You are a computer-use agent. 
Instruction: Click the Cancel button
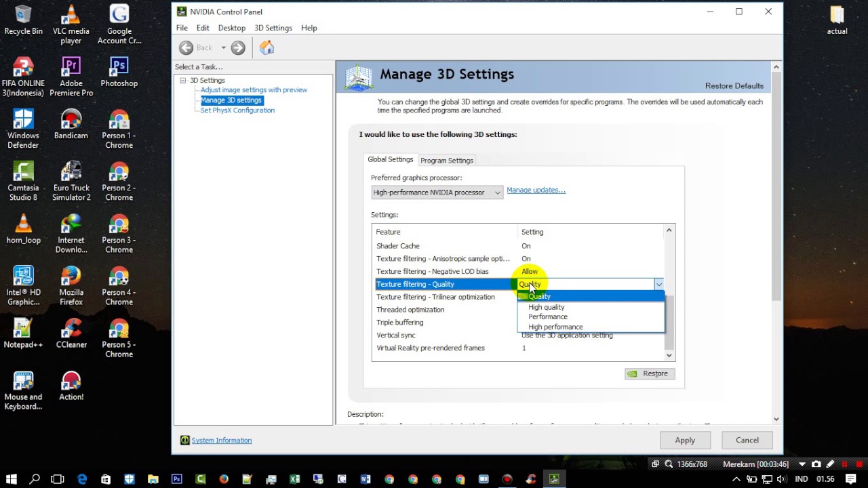747,440
